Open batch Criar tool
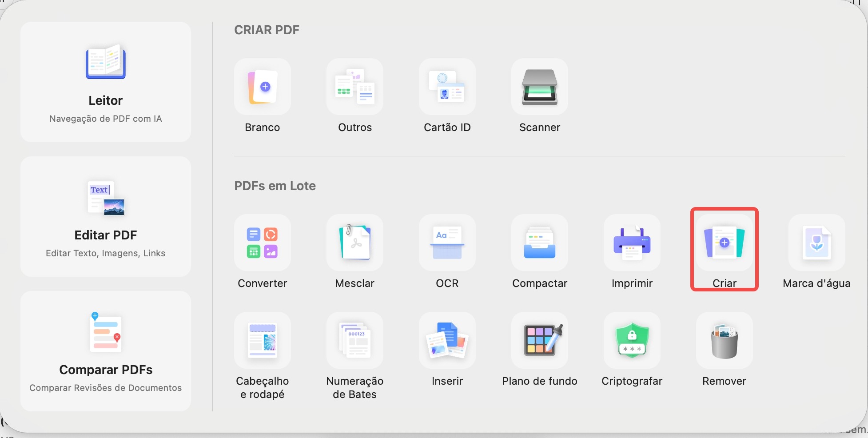Image resolution: width=868 pixels, height=438 pixels. (x=725, y=243)
